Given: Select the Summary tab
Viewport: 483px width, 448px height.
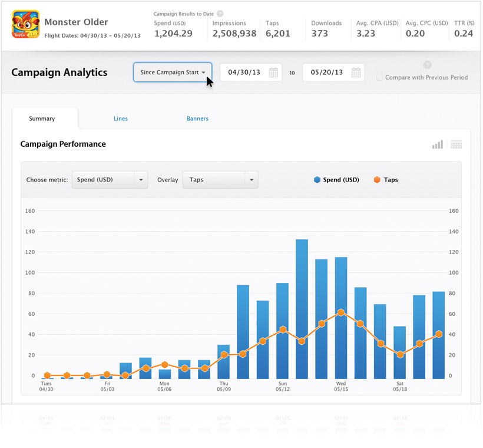Looking at the screenshot, I should pos(42,118).
